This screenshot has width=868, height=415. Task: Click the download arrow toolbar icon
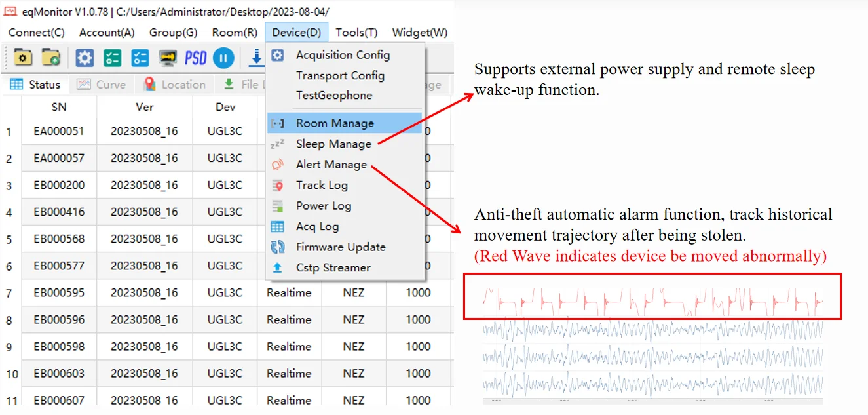click(x=255, y=58)
